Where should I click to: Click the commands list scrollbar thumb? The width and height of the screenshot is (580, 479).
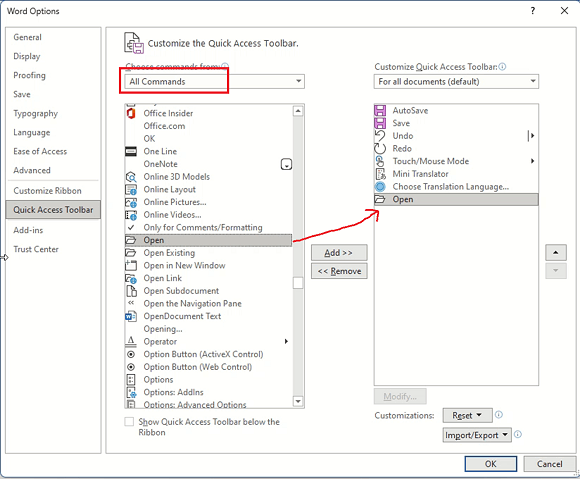[x=298, y=283]
